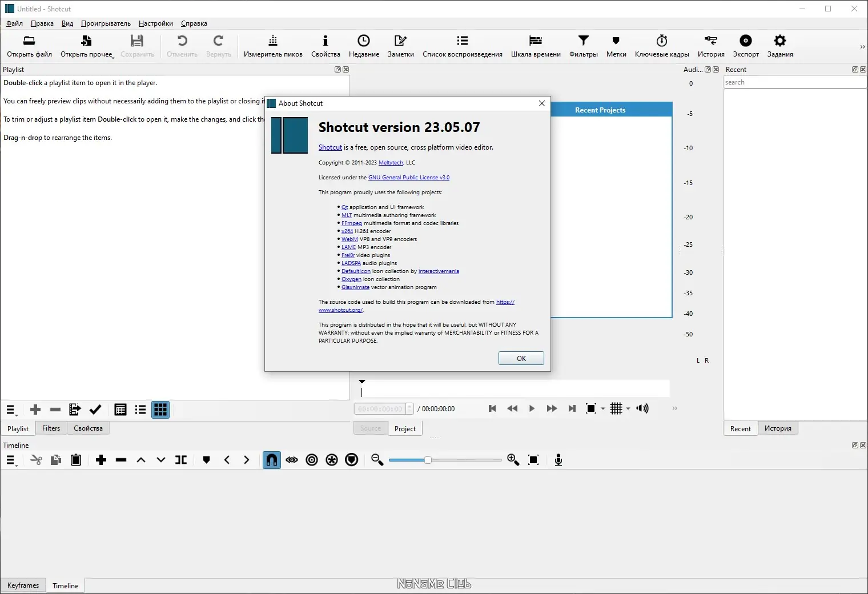Switch the playlist to icons view
The height and width of the screenshot is (594, 868).
pos(160,410)
